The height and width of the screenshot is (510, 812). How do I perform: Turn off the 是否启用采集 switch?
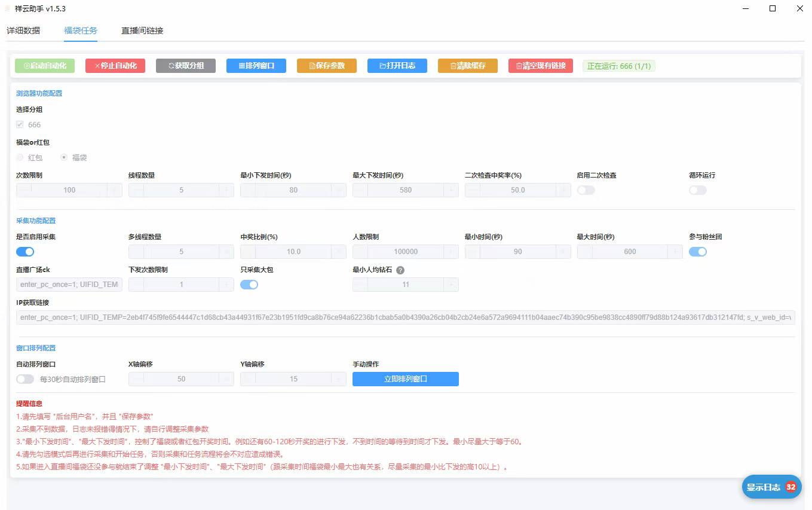tap(25, 252)
